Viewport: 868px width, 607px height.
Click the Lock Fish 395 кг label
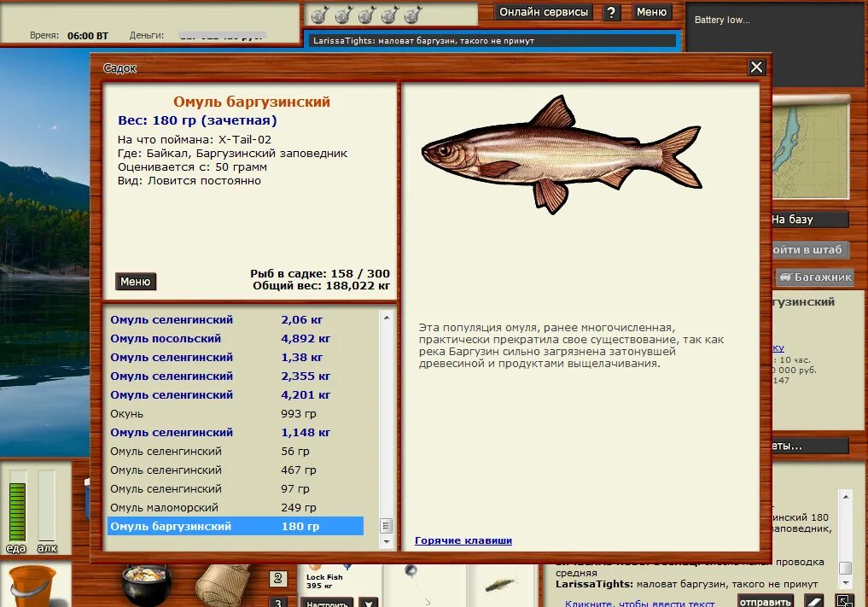[324, 581]
